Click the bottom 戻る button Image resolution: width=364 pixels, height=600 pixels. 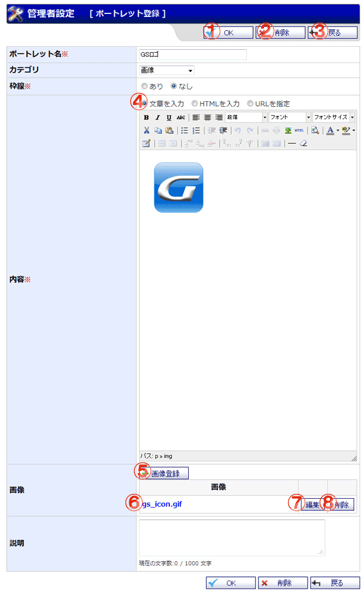pos(335,583)
